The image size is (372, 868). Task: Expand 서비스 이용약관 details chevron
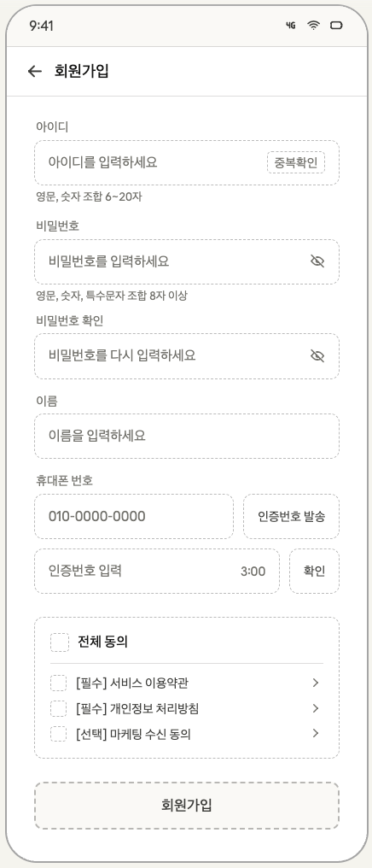(316, 683)
